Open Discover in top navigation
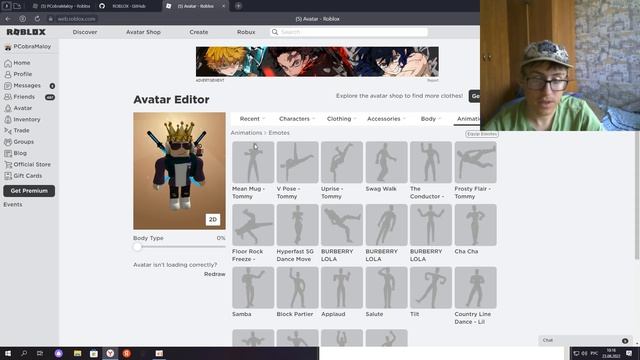 pyautogui.click(x=85, y=32)
